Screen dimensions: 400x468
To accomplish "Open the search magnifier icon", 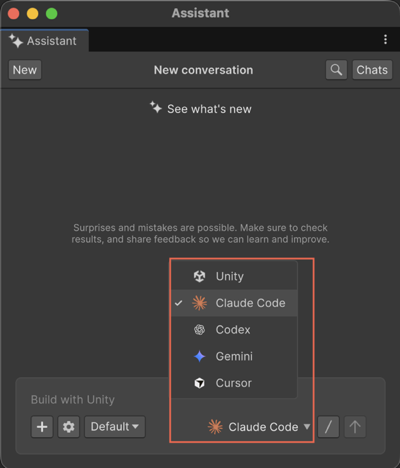I will pos(336,70).
